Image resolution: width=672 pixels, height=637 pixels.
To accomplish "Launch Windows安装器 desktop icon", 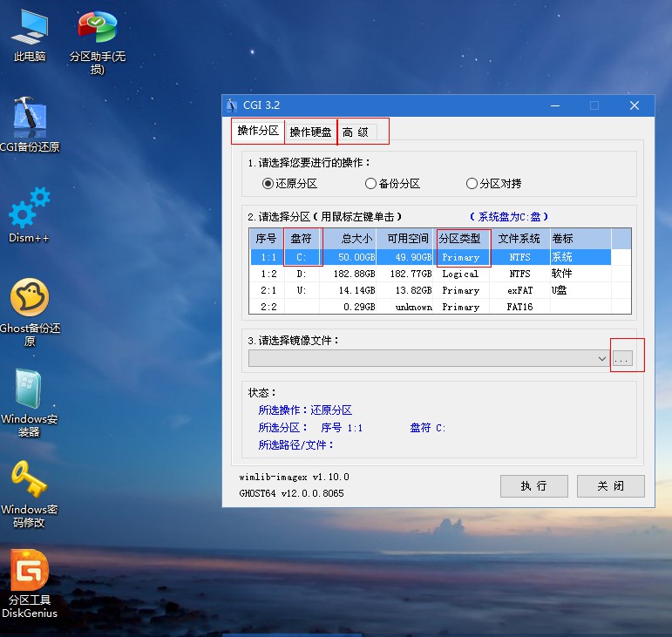I will tap(29, 403).
